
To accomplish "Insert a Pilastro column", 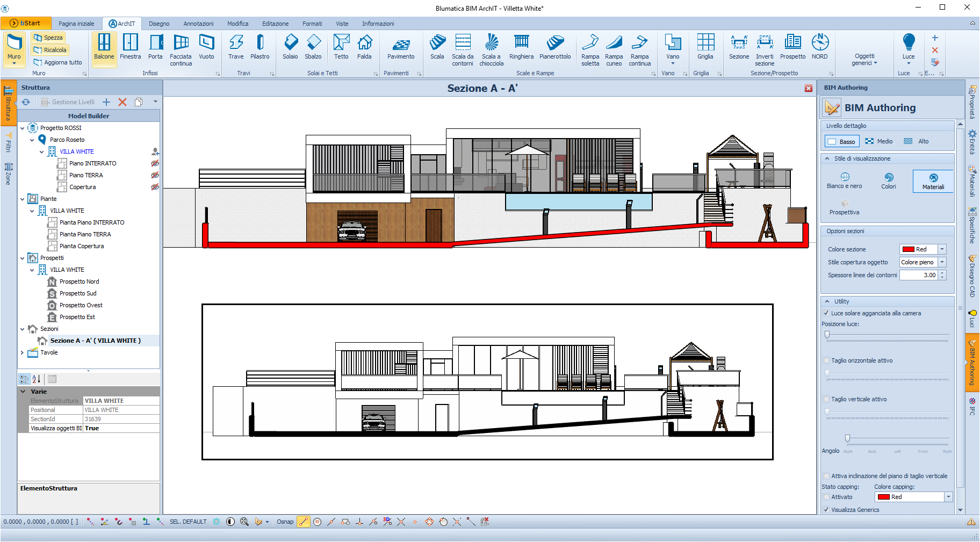I will click(x=260, y=47).
